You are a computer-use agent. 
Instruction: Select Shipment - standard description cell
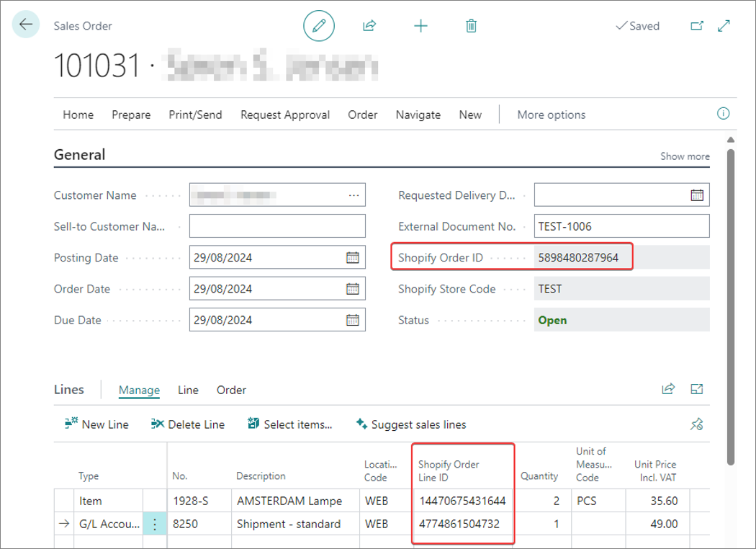(295, 524)
